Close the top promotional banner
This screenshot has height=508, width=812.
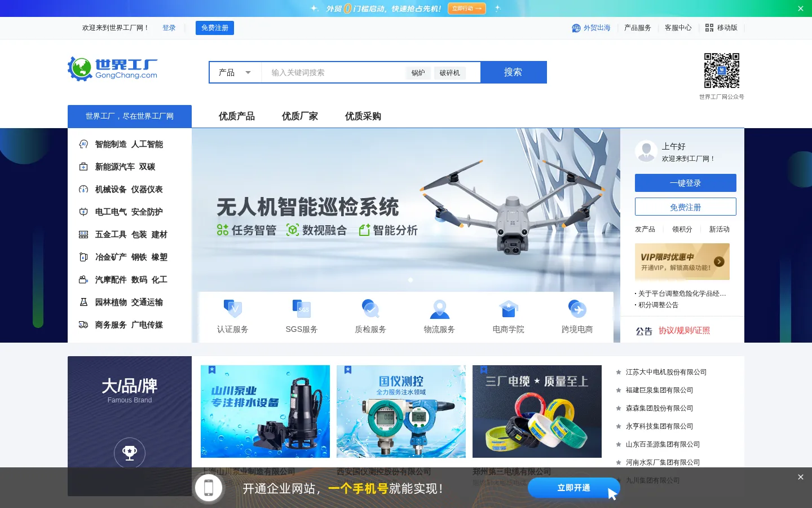click(801, 8)
